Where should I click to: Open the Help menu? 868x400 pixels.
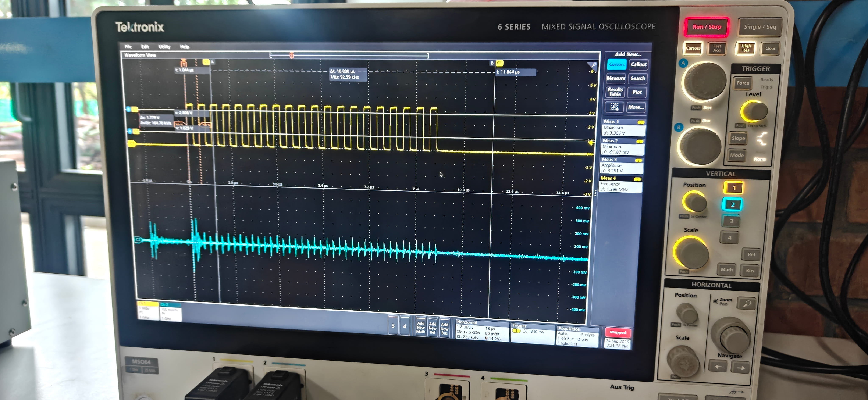tap(184, 47)
